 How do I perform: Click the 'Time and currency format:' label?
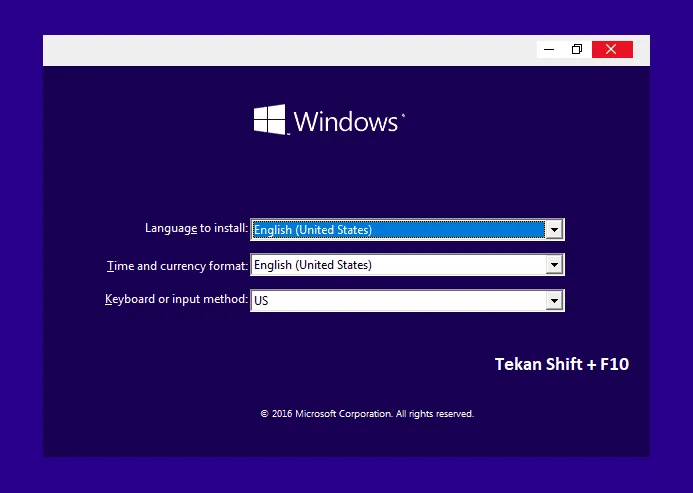tap(177, 266)
